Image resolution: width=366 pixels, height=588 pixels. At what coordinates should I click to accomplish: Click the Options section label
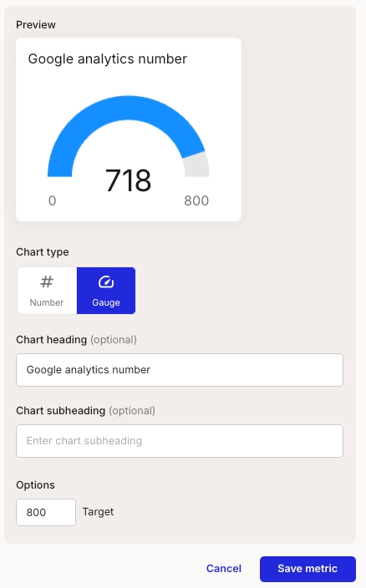(x=35, y=485)
